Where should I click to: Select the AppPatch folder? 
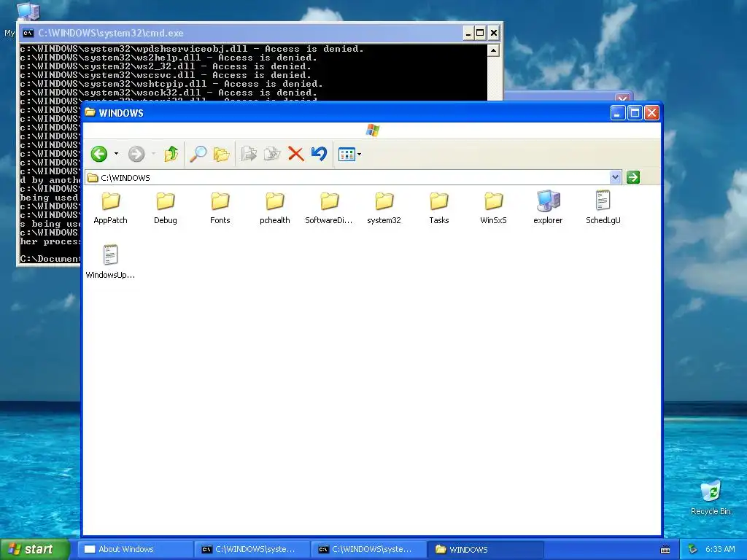click(x=111, y=208)
